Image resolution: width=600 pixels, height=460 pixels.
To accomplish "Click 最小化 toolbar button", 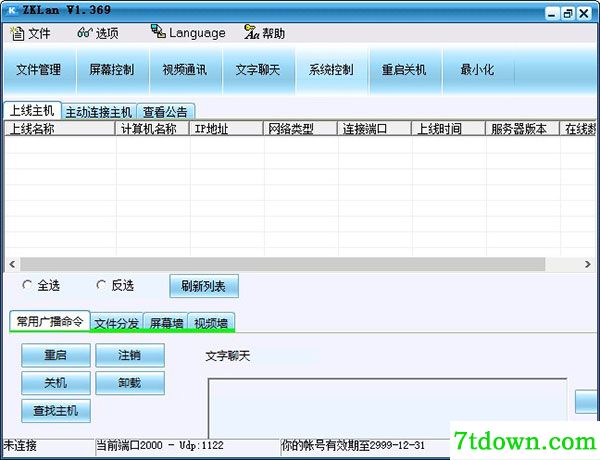I will pyautogui.click(x=477, y=70).
